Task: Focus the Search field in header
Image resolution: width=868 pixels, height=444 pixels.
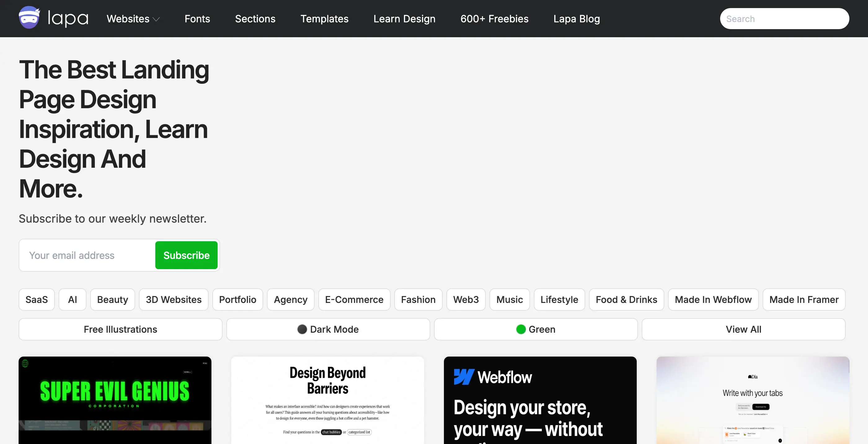Action: pyautogui.click(x=784, y=19)
